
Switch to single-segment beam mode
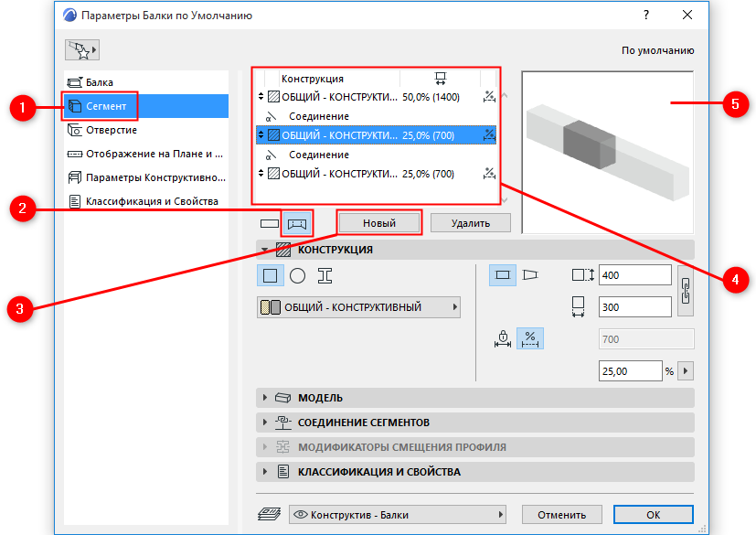tap(270, 223)
